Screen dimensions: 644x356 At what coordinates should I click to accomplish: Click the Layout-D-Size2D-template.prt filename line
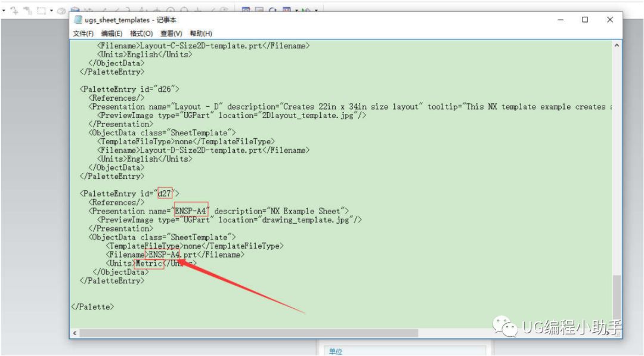pos(203,150)
